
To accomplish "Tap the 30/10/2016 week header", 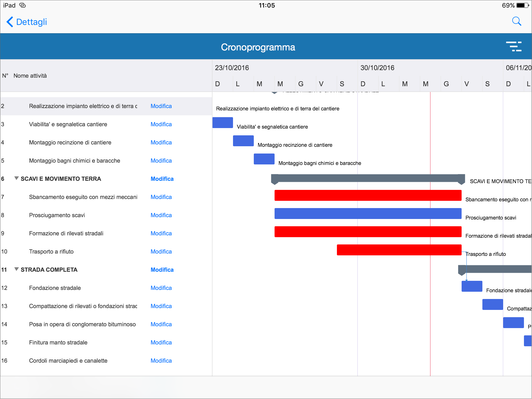I will 377,68.
